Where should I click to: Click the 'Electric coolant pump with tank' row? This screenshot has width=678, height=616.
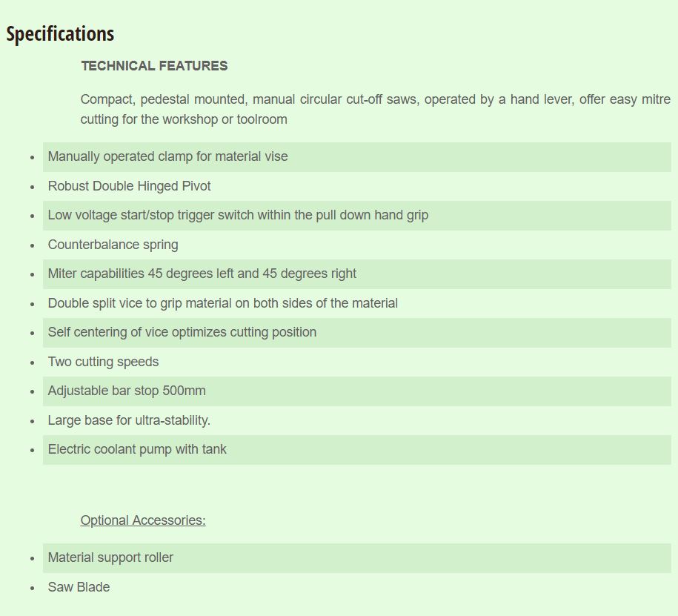pyautogui.click(x=356, y=450)
